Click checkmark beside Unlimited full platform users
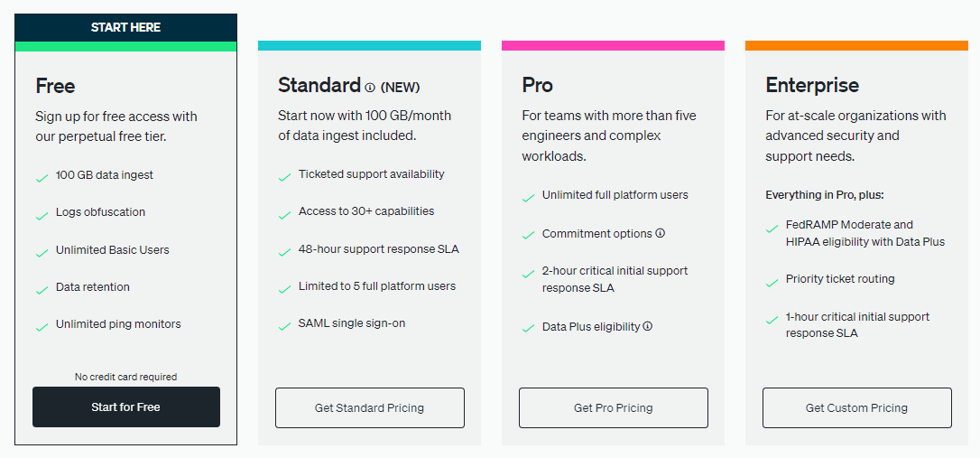The width and height of the screenshot is (980, 458). 528,199
